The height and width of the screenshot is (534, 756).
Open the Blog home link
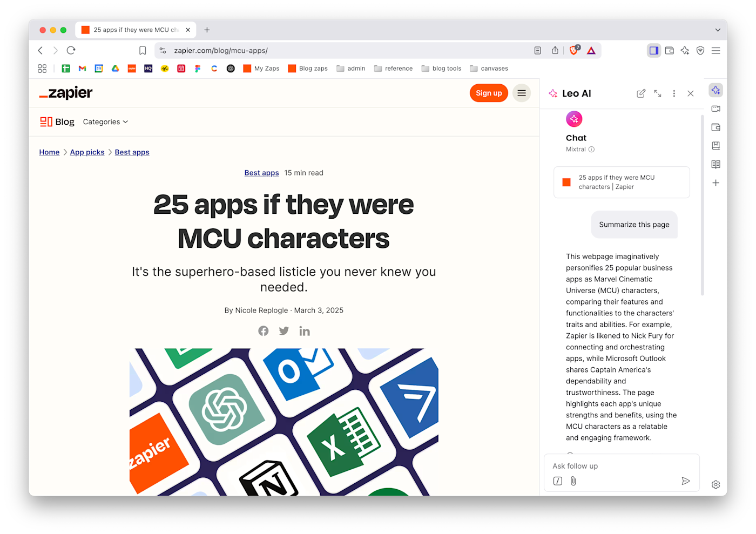[x=57, y=121]
